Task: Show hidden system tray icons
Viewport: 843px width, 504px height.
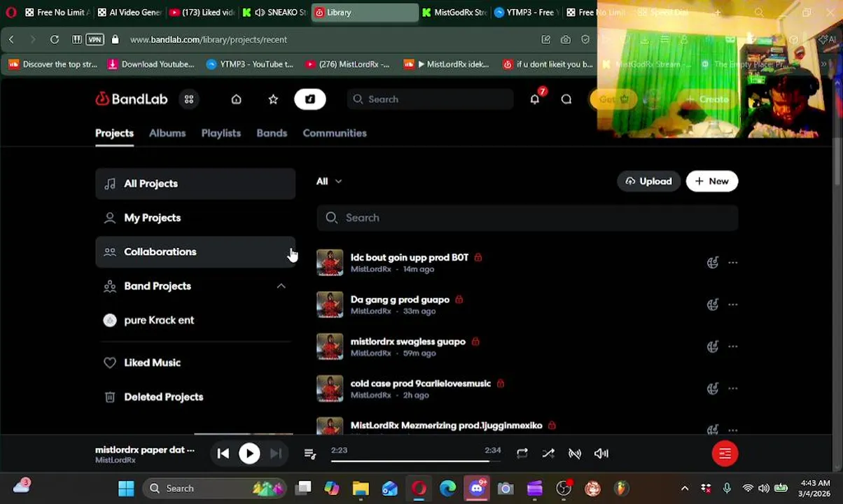Action: pyautogui.click(x=685, y=488)
